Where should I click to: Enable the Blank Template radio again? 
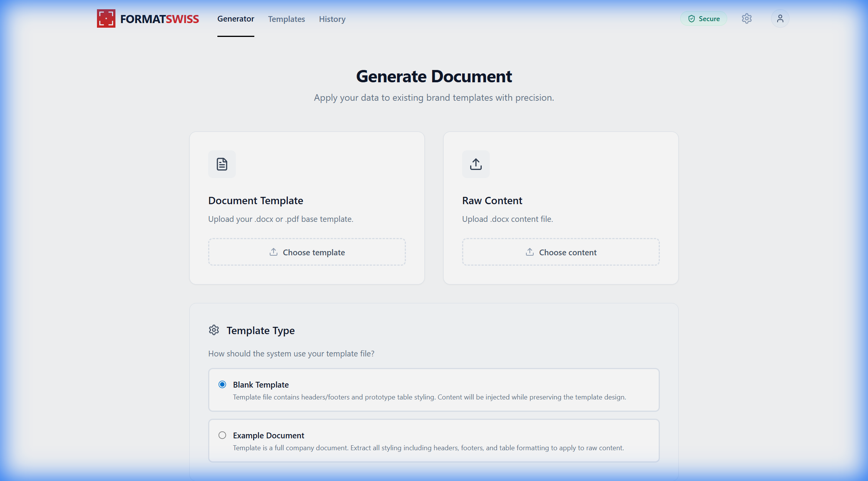[222, 384]
